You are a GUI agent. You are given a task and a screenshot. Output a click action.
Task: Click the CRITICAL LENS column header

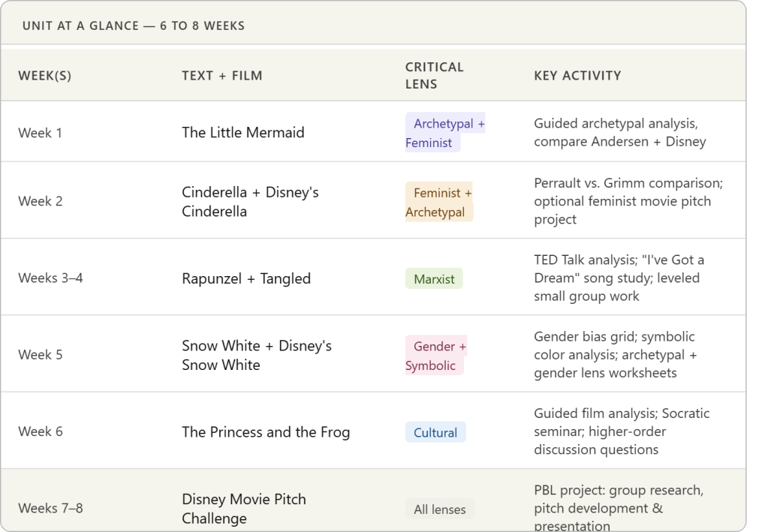[x=435, y=75]
